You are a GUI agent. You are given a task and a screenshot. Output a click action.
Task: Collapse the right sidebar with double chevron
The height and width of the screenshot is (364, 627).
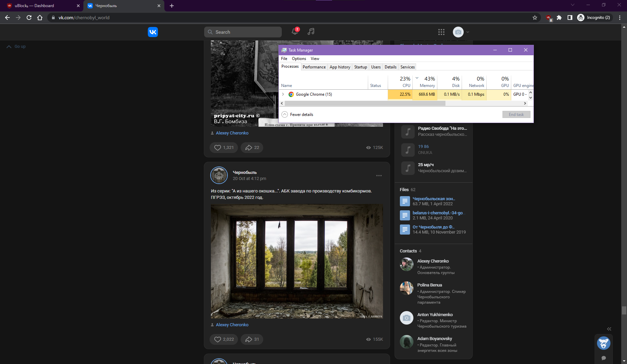(x=609, y=329)
